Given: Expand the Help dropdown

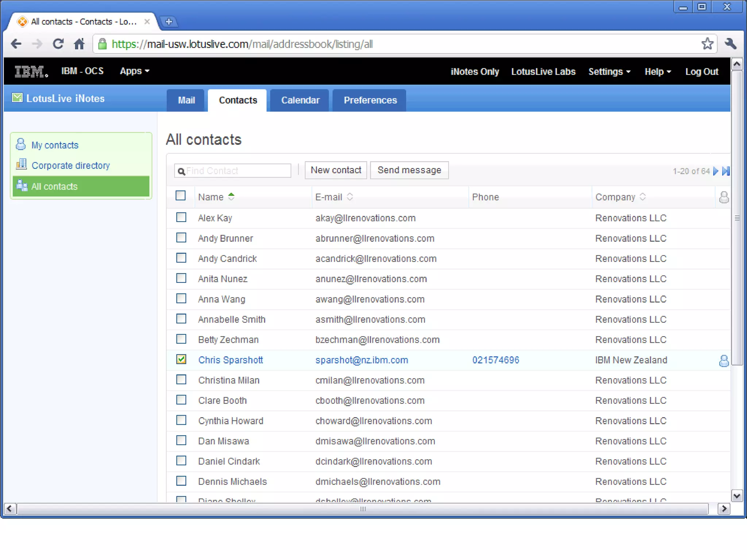Looking at the screenshot, I should 657,72.
